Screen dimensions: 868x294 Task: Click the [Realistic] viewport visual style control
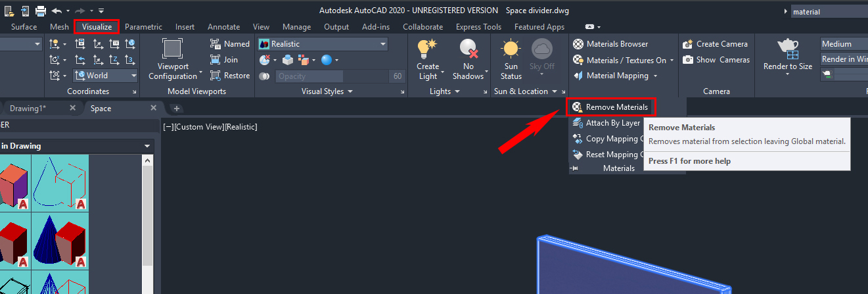click(x=240, y=126)
